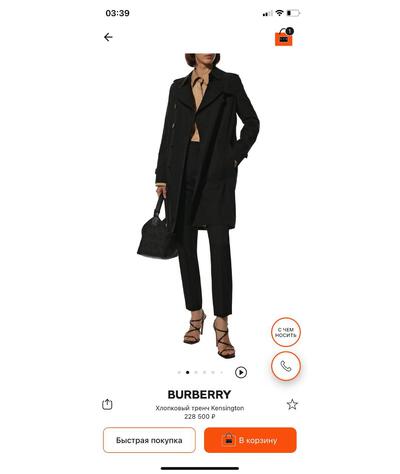Select the third carousel dot
This screenshot has width=400, height=474.
pos(196,372)
